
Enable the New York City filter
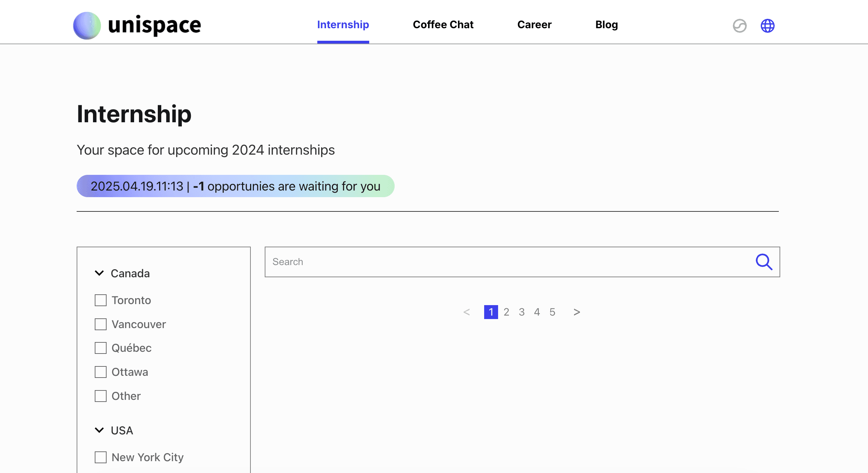coord(101,457)
